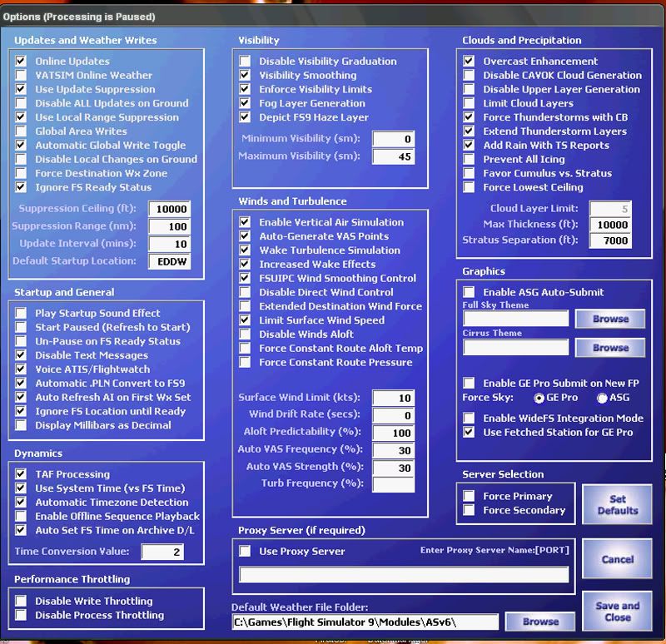Toggle FSUIPC Wind Smoothing Control
Viewport: 666px width, 644px height.
pyautogui.click(x=245, y=278)
